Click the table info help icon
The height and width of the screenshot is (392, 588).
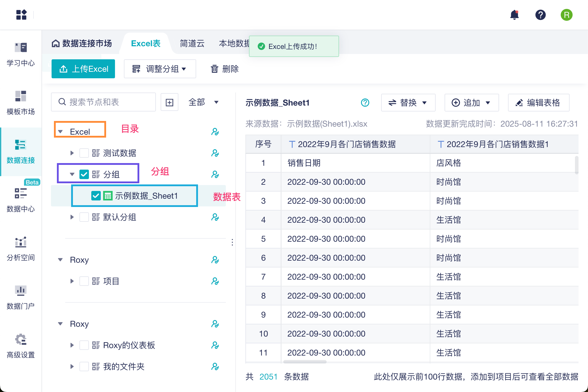point(365,103)
